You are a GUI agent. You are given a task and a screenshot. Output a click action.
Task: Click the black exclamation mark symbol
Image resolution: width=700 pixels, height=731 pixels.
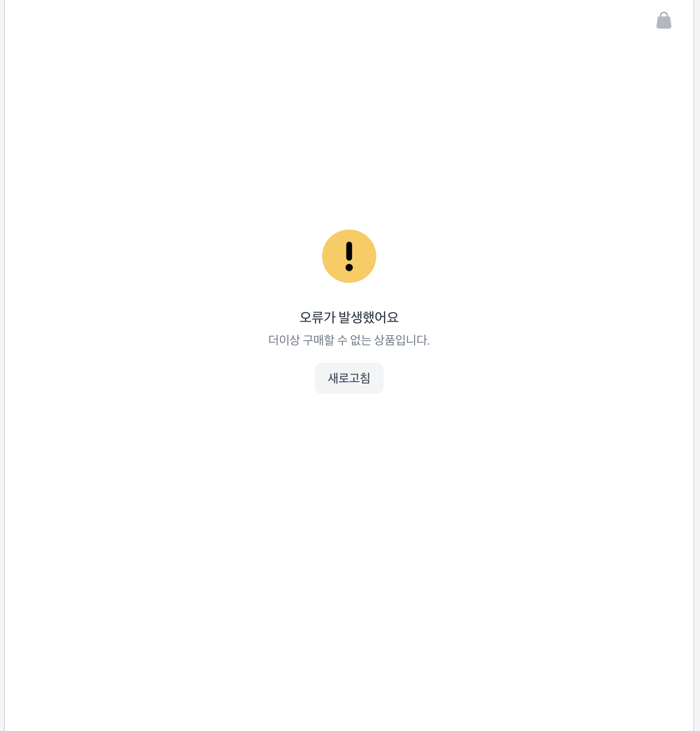349,257
